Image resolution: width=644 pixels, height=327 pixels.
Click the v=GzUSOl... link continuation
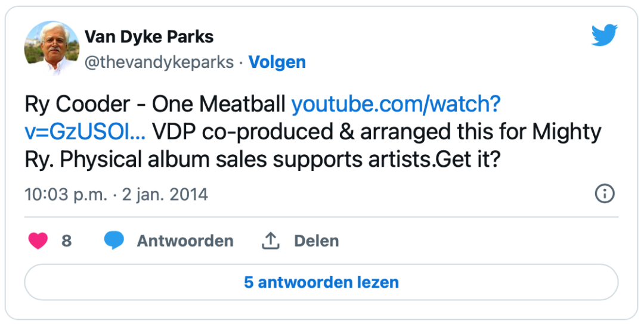tap(85, 132)
